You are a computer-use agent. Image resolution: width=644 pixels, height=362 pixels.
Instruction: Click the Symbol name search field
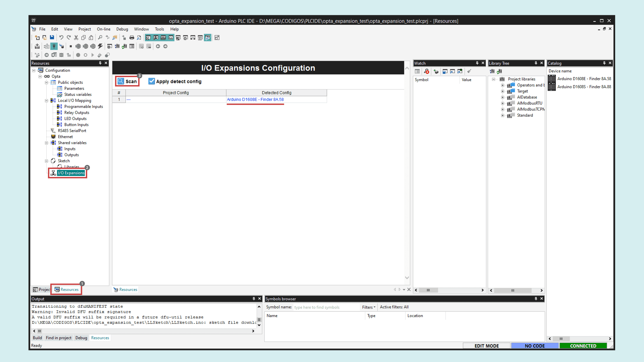326,307
